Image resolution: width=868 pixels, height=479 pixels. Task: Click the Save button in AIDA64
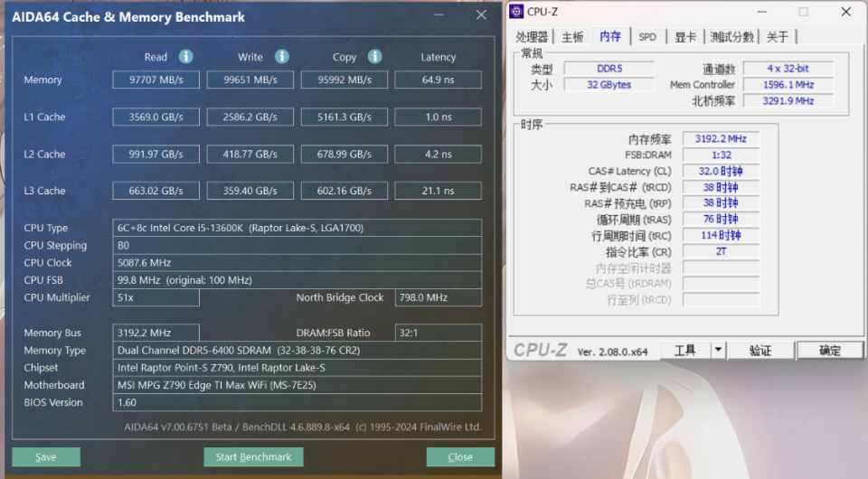point(46,457)
